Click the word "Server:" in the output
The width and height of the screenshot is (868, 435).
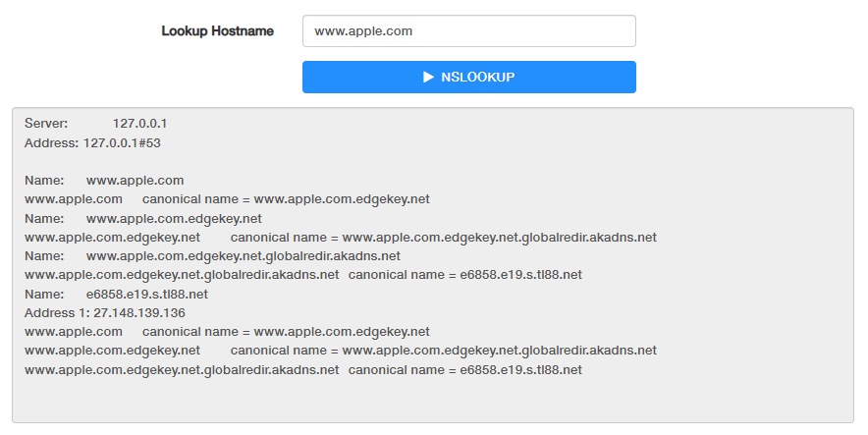46,124
